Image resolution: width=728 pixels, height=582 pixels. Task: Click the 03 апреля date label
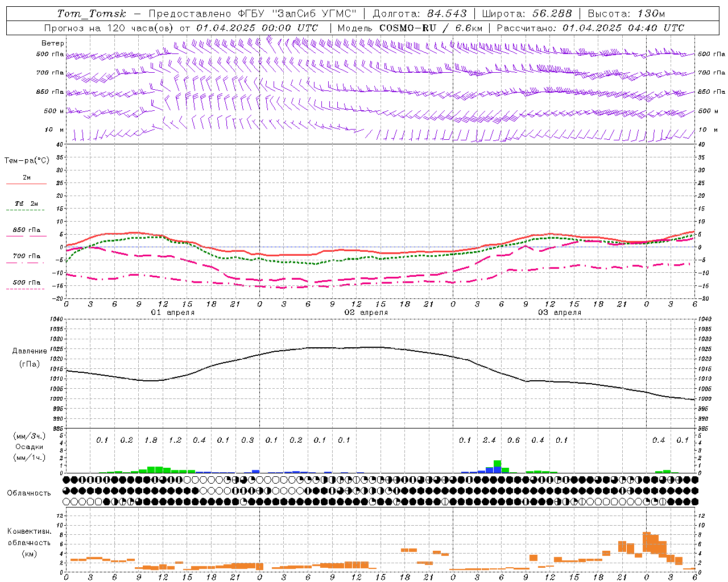click(x=560, y=313)
